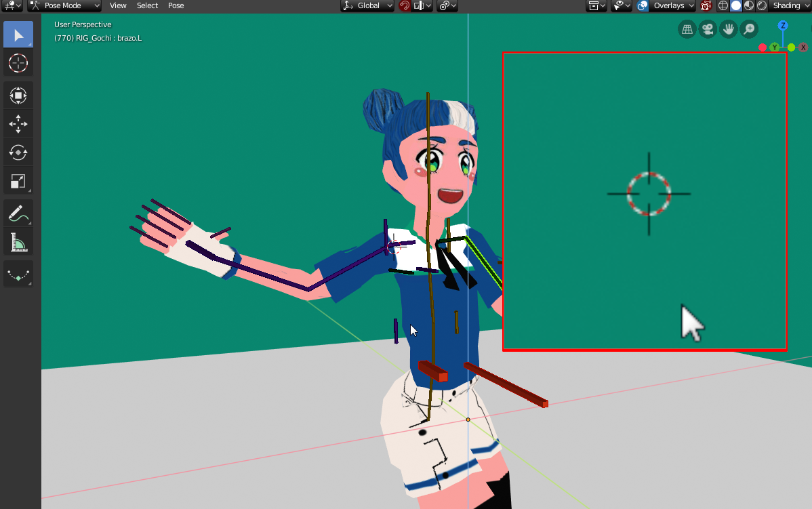Viewport: 812px width, 509px height.
Task: Click the bright green negative axis dot
Action: point(791,47)
